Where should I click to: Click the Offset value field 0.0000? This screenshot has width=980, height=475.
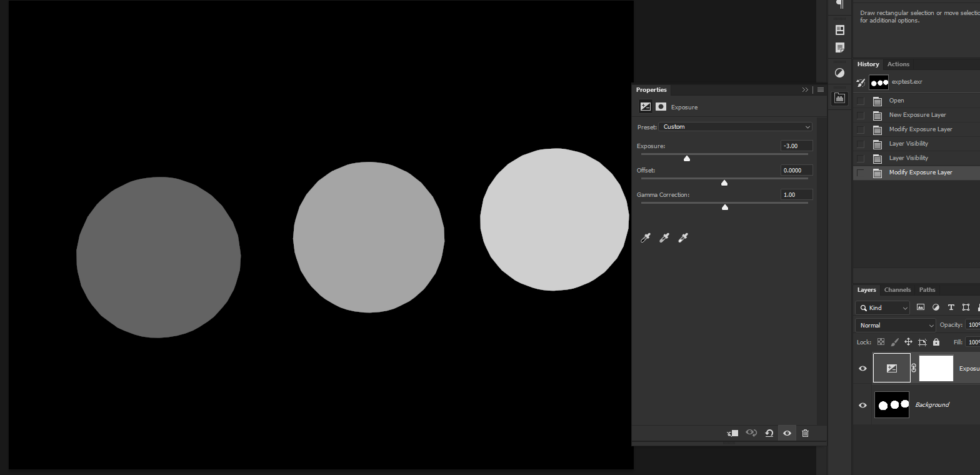tap(797, 170)
